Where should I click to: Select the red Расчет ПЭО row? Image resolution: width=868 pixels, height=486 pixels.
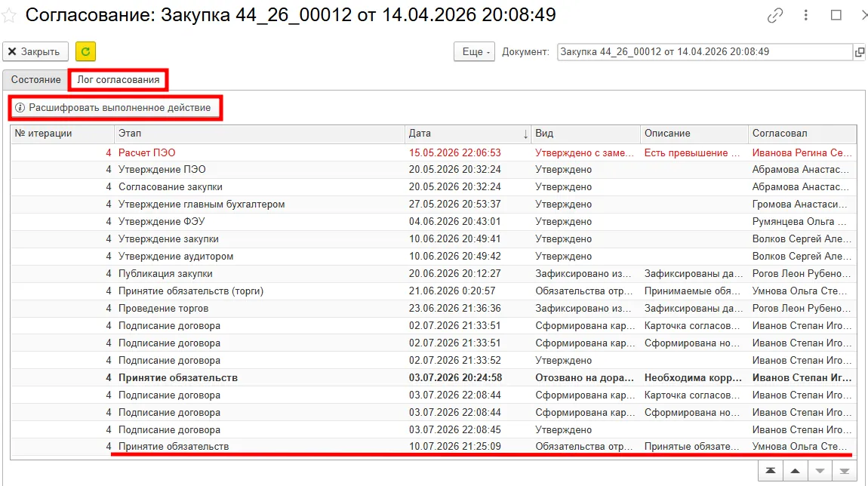click(433, 152)
